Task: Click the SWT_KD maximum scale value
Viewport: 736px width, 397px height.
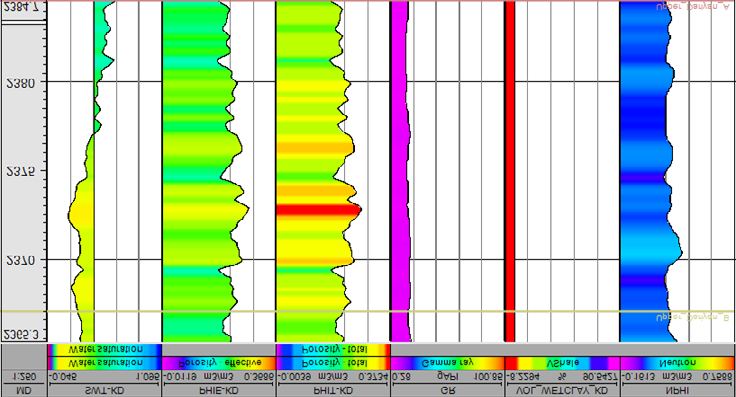Action: pos(148,377)
